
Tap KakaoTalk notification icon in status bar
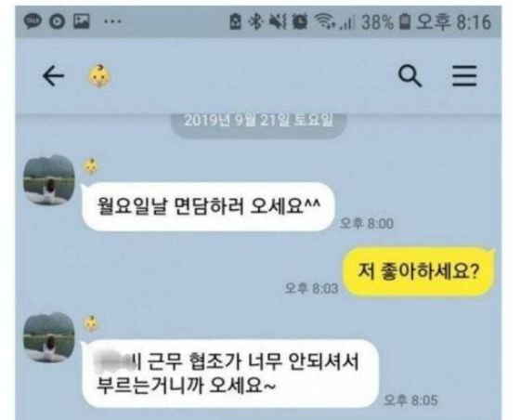(33, 21)
